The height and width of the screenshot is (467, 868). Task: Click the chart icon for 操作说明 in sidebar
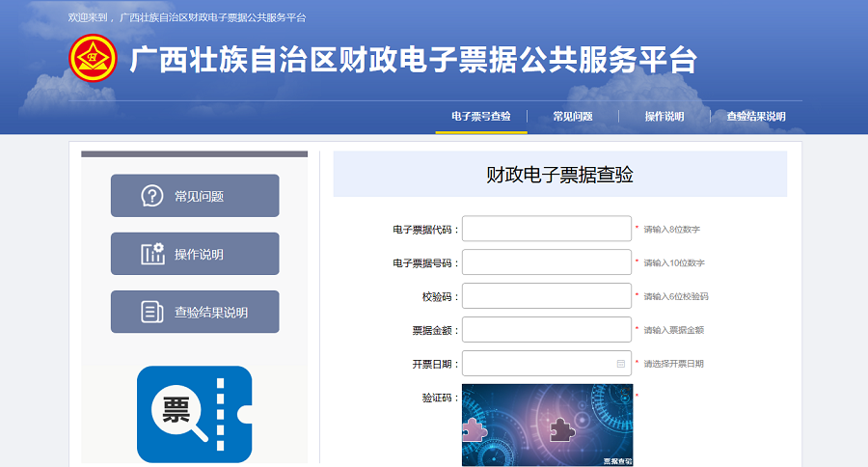152,254
